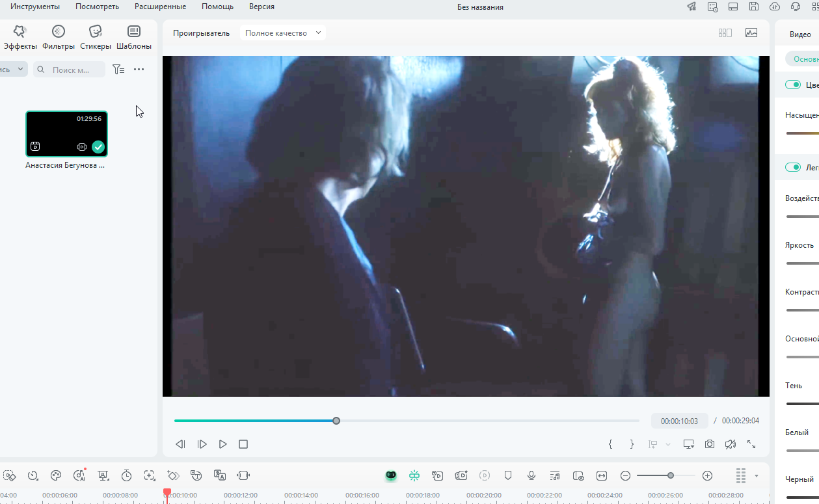This screenshot has width=819, height=504.
Task: Click the cloud upload icon in title bar
Action: [775, 7]
